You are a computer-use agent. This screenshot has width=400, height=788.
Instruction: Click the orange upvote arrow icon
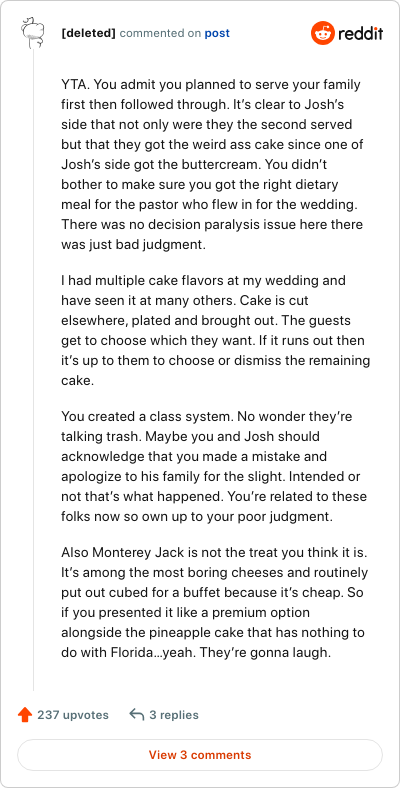[x=25, y=715]
